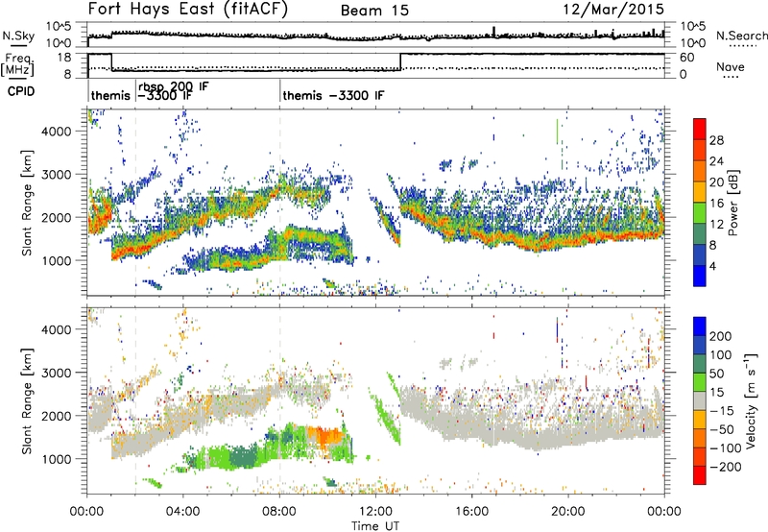Click the 'Slant Range [km]' label of power panel
This screenshot has width=768, height=532.
[x=27, y=203]
